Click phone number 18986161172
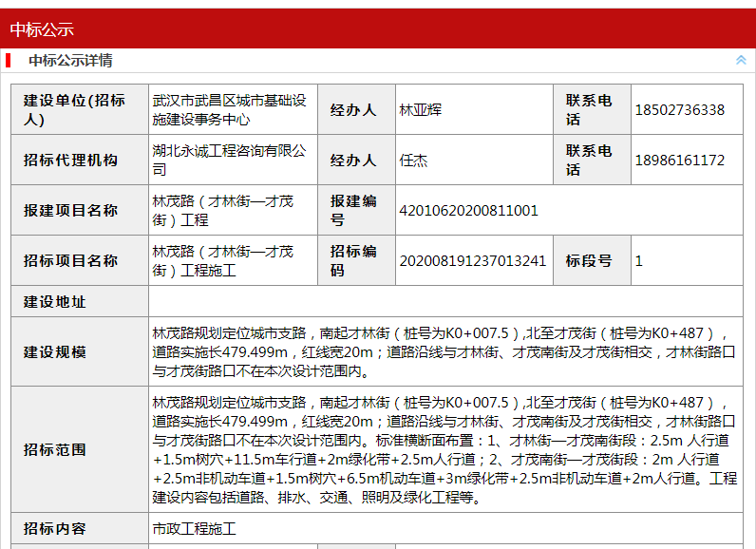The image size is (756, 549). (x=679, y=160)
